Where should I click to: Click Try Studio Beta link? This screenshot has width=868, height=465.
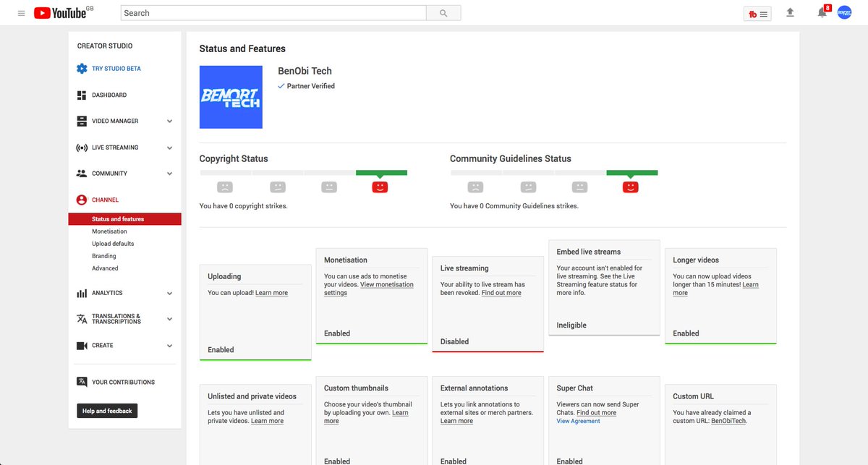point(116,69)
